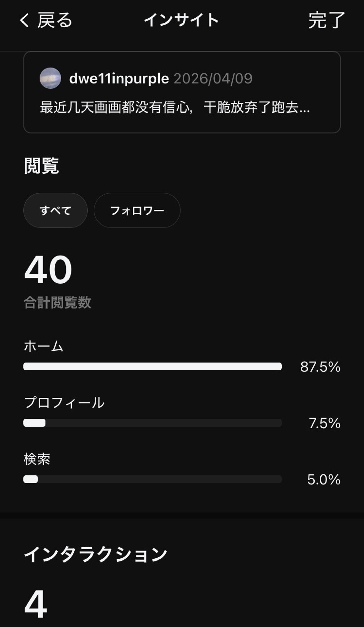
Task: Tap the interaction count 4
Action: [x=36, y=604]
